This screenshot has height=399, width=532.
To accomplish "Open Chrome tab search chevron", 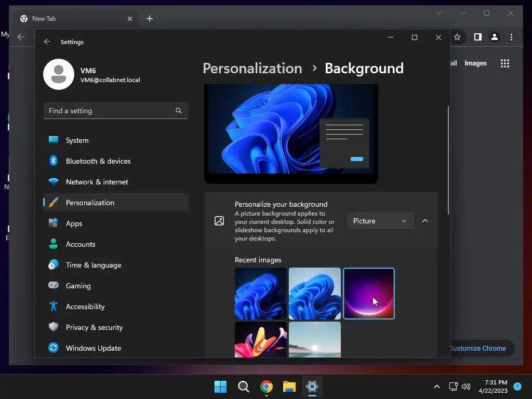I will [438, 13].
